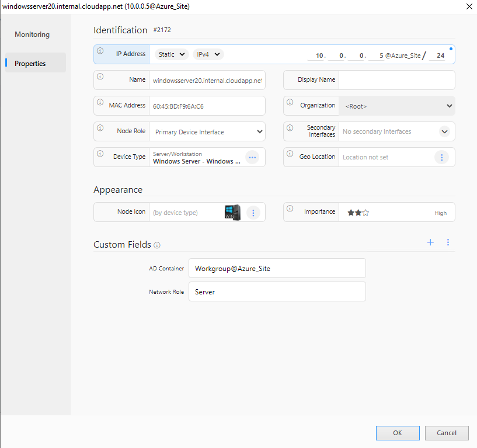Click the node ID #2172 text
This screenshot has height=448, width=477.
click(x=162, y=30)
